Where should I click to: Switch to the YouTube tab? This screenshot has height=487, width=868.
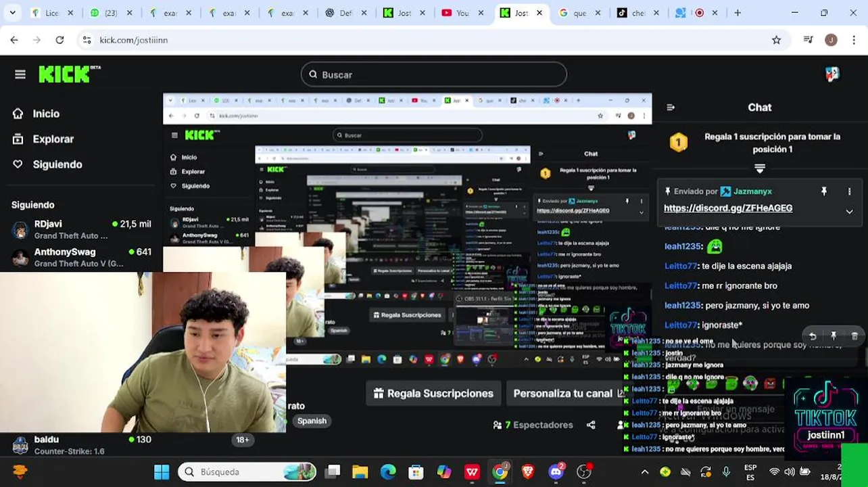click(461, 13)
